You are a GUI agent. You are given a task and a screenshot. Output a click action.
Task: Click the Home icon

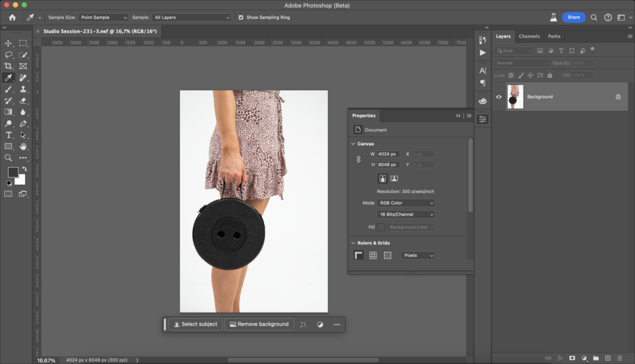coord(12,17)
